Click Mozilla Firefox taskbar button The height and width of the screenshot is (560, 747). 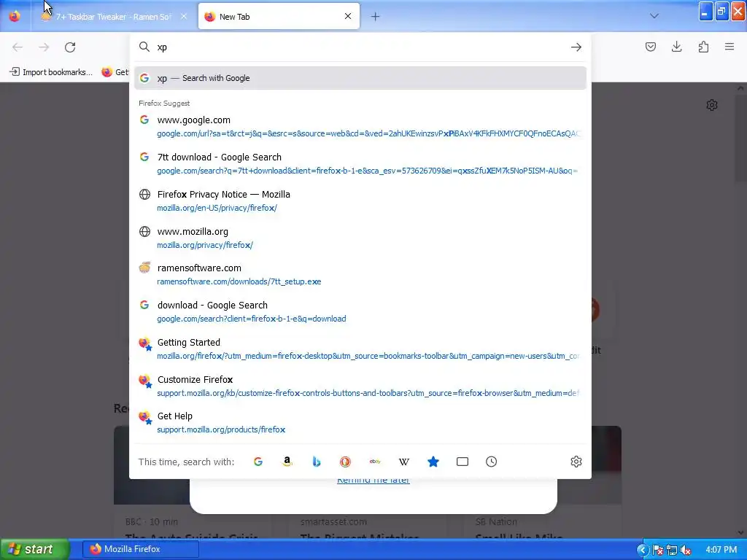click(141, 549)
